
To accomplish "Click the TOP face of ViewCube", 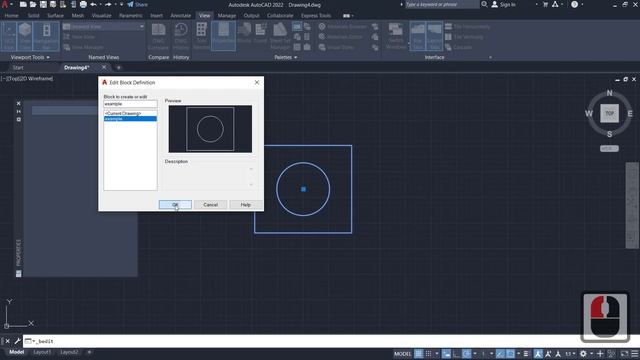I will pyautogui.click(x=609, y=113).
